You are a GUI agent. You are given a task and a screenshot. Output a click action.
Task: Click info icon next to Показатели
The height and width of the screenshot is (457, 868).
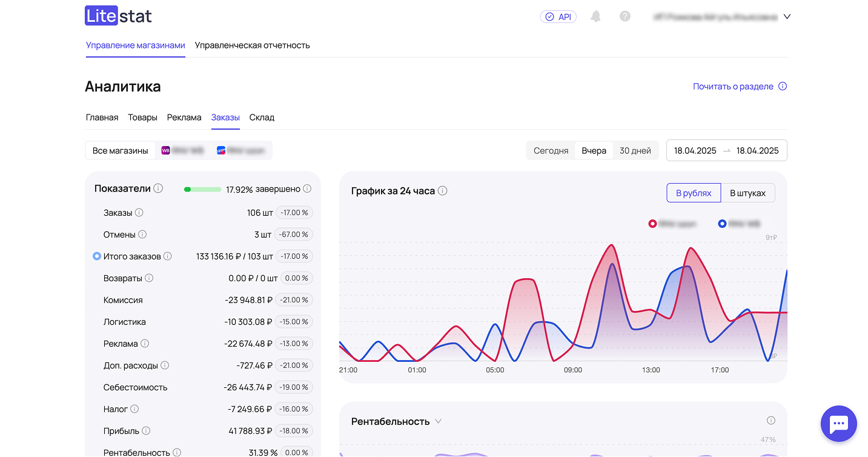coord(158,188)
